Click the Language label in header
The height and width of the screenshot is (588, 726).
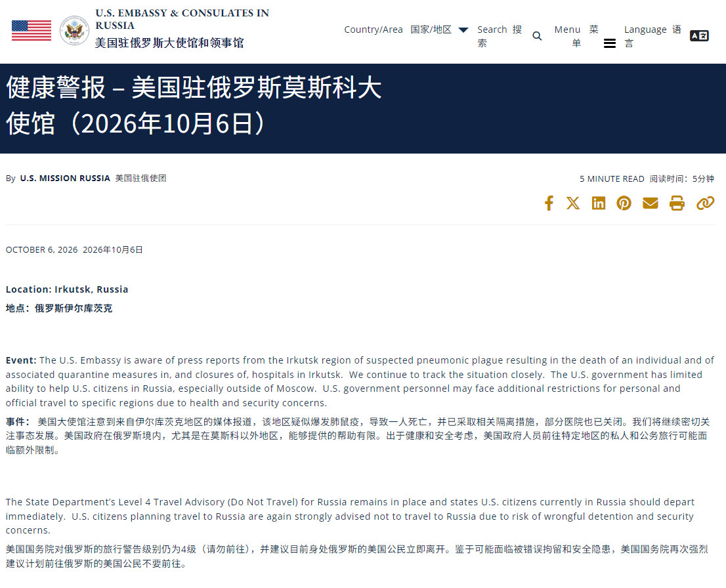pyautogui.click(x=652, y=36)
